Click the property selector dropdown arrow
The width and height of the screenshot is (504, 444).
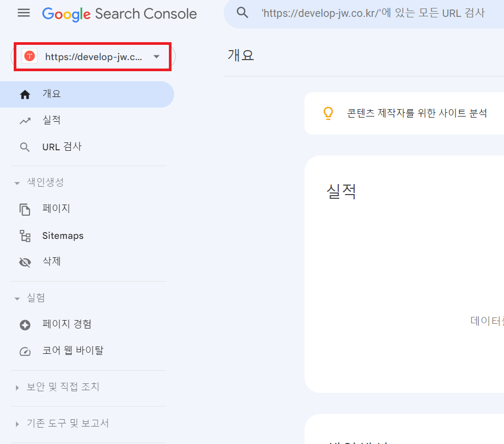[157, 56]
